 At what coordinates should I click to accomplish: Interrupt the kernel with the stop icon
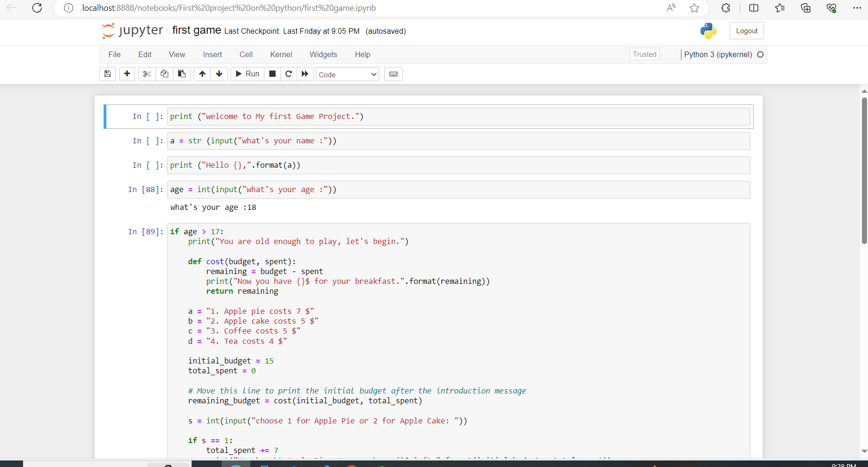tap(272, 74)
